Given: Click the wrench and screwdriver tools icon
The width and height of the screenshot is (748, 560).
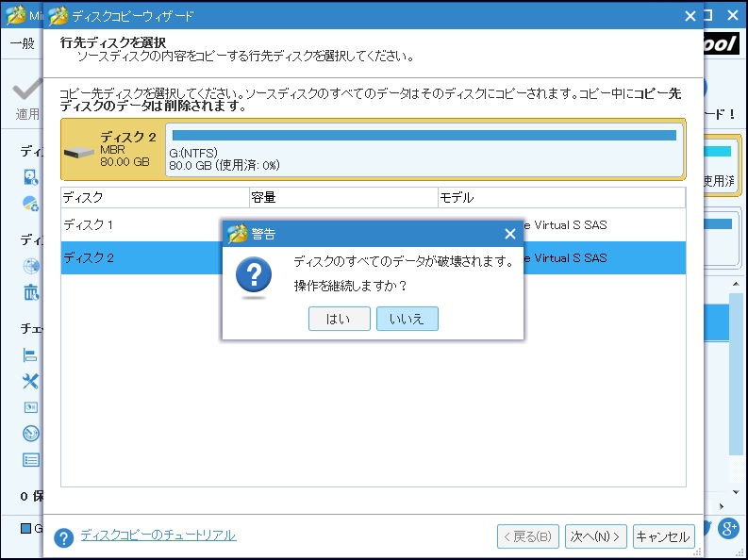Looking at the screenshot, I should 30,381.
